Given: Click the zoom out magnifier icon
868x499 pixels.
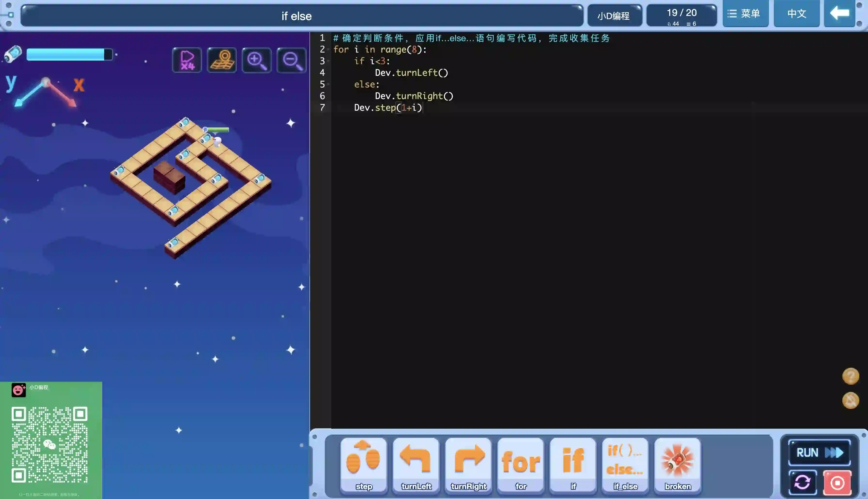Looking at the screenshot, I should 292,60.
